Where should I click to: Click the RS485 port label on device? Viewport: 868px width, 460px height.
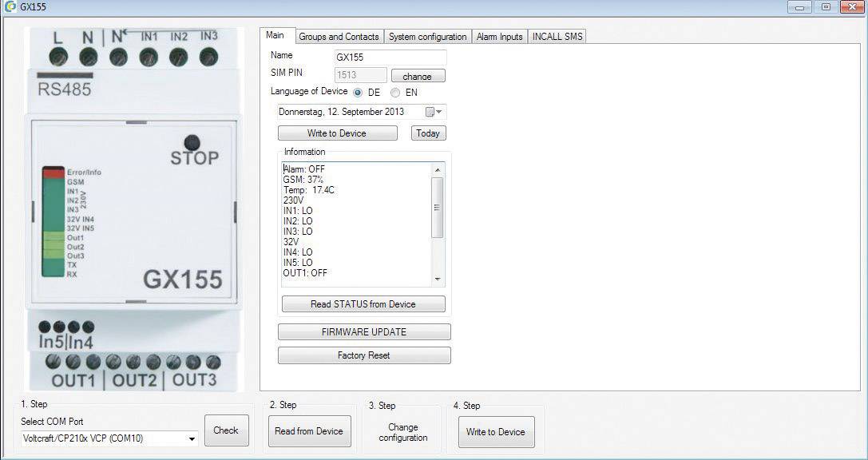[64, 89]
